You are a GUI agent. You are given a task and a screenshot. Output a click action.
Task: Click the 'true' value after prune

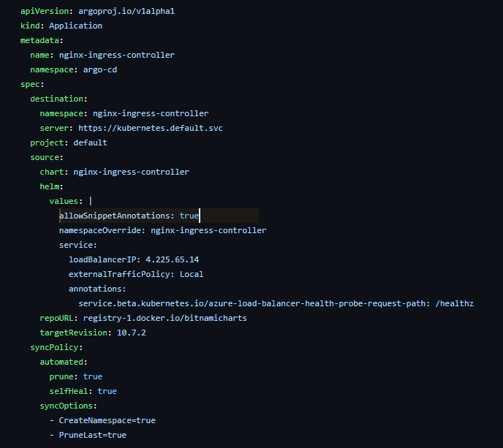click(93, 376)
